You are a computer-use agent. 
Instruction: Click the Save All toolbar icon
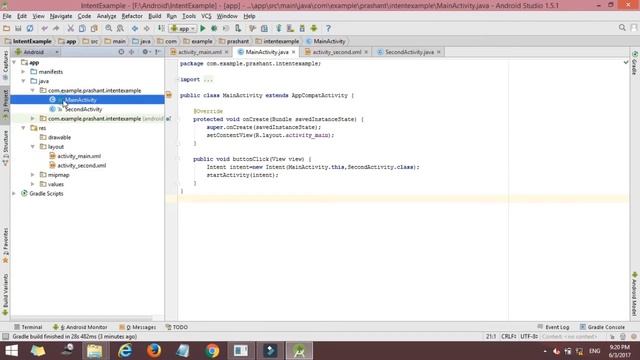click(18, 29)
